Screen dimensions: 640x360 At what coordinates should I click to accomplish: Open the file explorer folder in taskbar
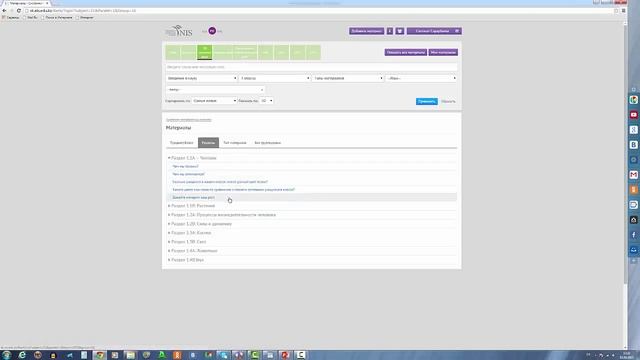tap(130, 355)
